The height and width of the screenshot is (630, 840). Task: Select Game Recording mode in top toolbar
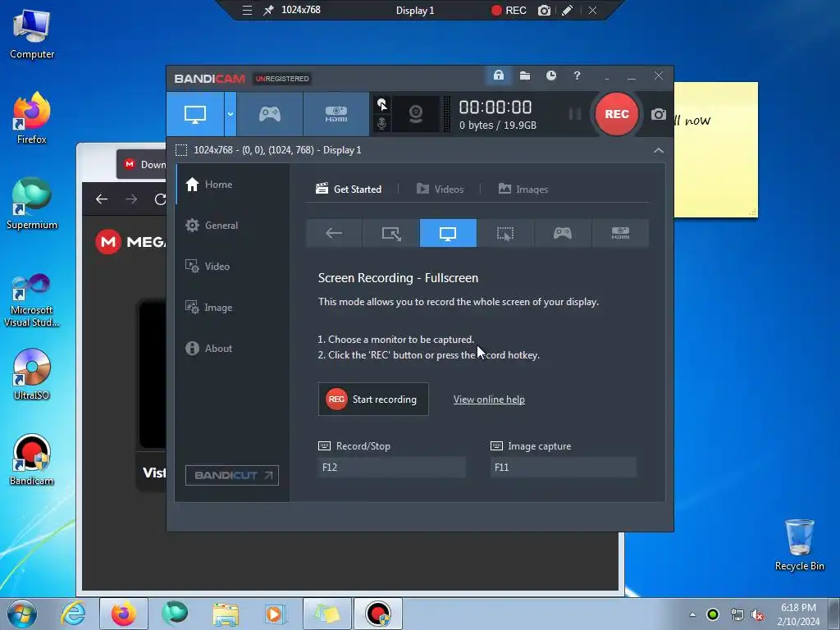point(269,114)
